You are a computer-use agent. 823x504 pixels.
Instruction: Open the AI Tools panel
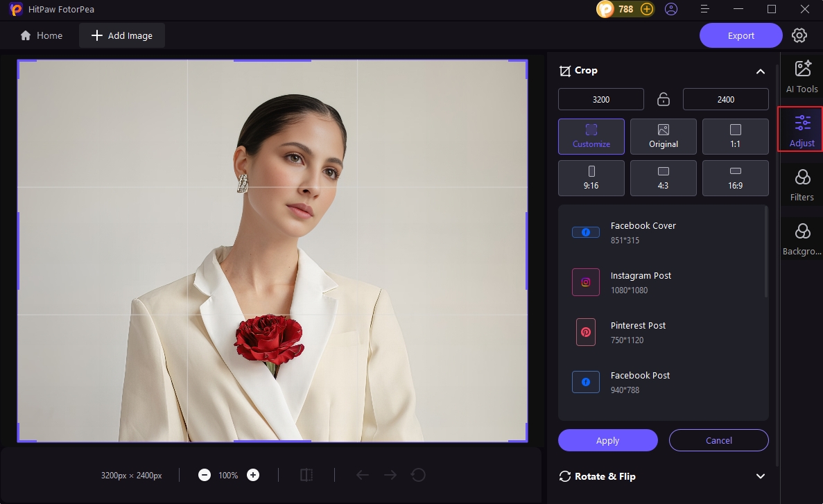[x=802, y=77]
